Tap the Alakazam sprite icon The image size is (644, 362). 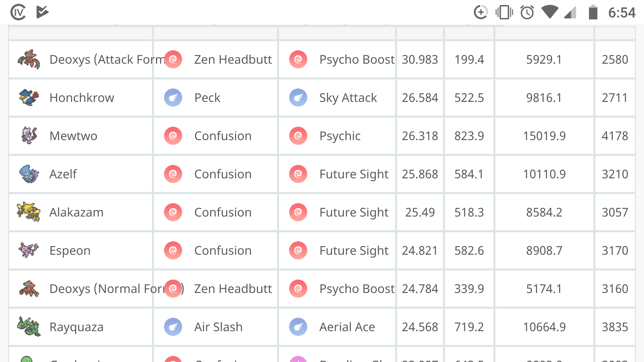tap(29, 212)
